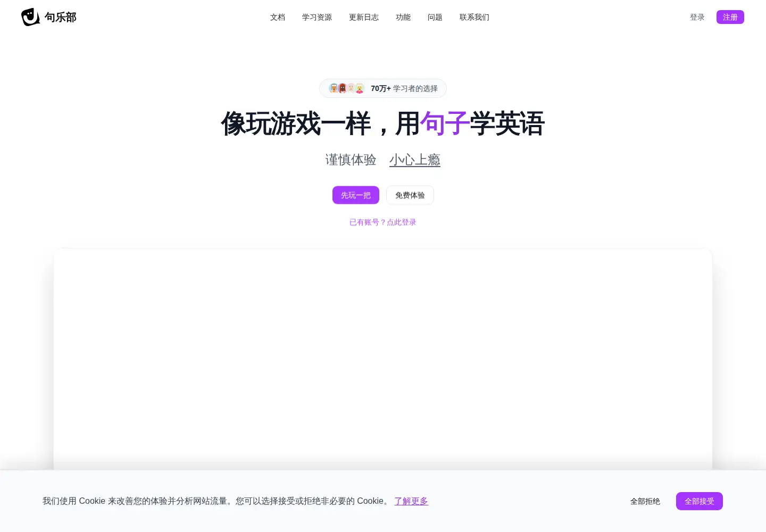Image resolution: width=766 pixels, height=532 pixels.
Task: Go to the 问题 section
Action: pos(435,17)
